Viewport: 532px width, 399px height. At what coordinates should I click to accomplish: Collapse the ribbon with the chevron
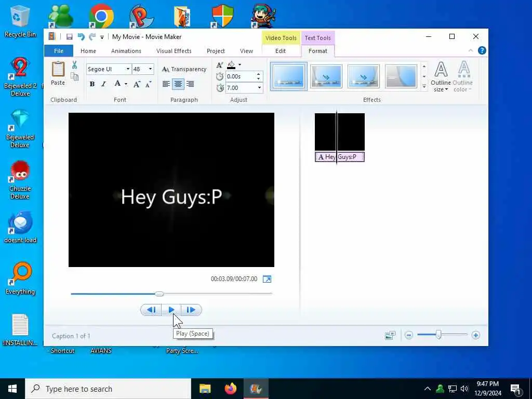tap(471, 50)
